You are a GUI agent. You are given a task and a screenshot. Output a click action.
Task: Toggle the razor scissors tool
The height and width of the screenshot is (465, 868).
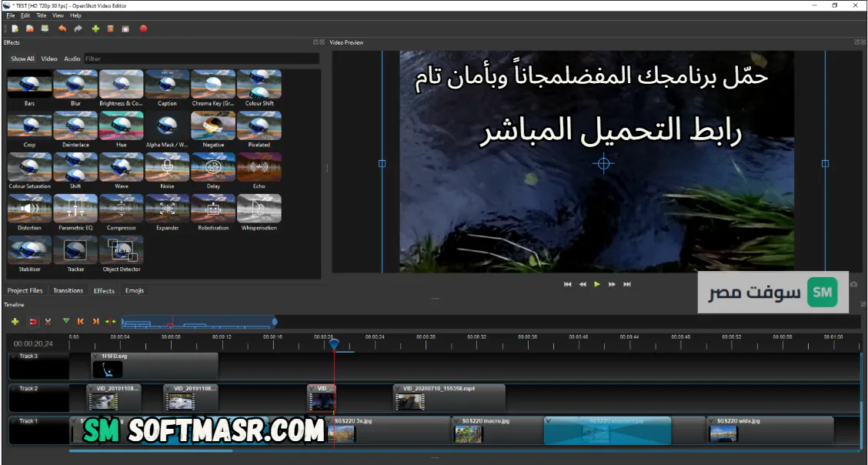[48, 321]
